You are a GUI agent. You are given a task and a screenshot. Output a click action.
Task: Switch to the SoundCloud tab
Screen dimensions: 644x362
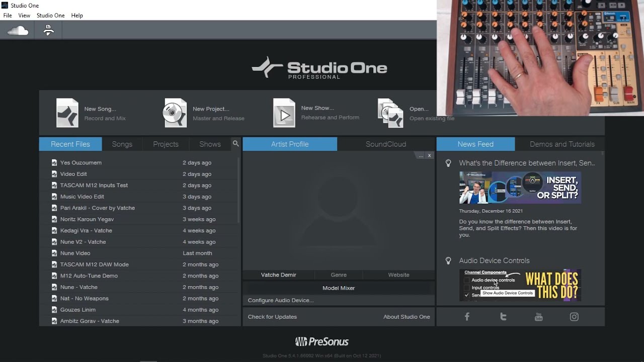[x=386, y=144]
